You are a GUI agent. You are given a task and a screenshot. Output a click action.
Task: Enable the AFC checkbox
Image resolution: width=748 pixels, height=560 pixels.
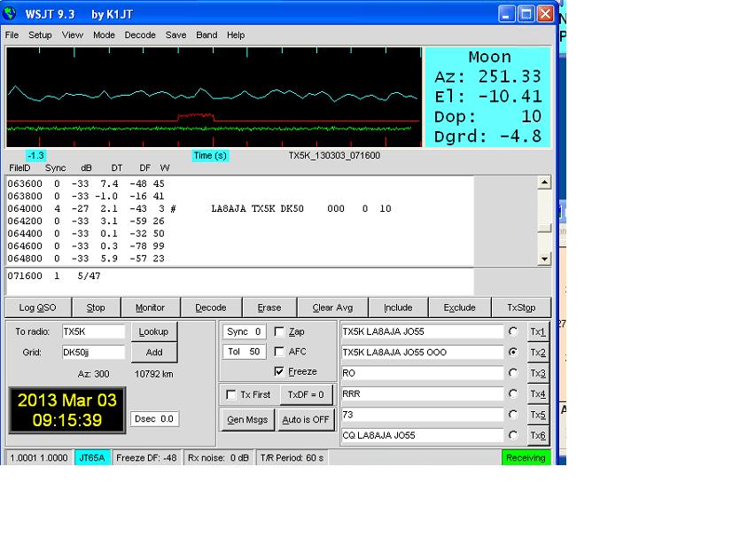279,352
